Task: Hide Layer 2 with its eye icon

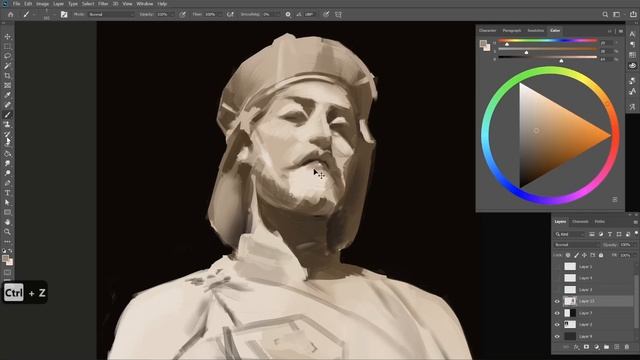Action: (557, 324)
